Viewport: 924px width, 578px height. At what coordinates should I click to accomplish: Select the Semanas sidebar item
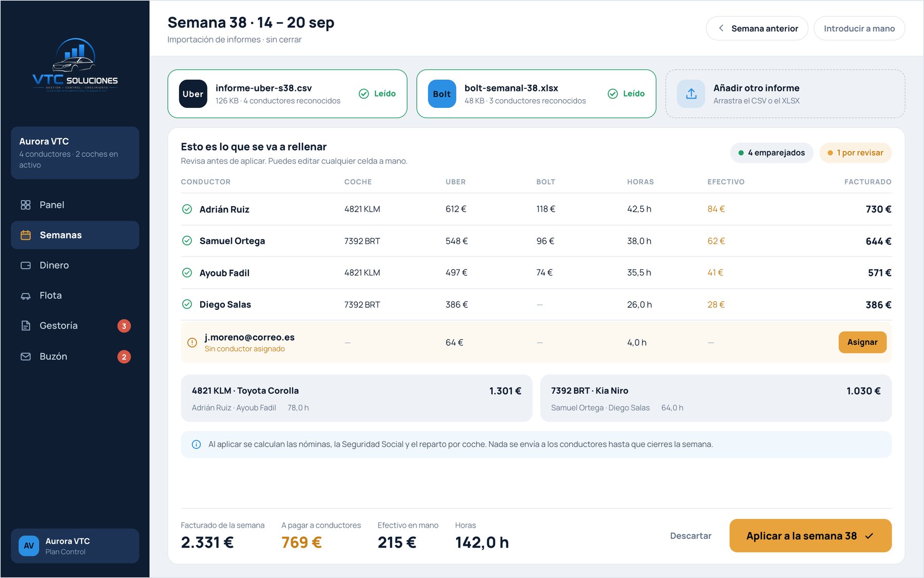coord(75,235)
